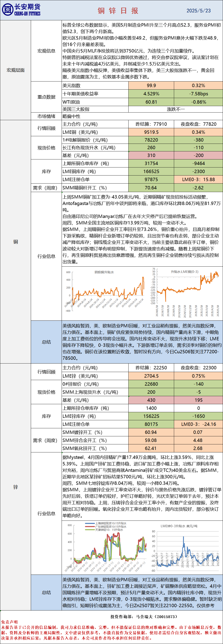Select the LME铜库存 value 166525

point(151,171)
